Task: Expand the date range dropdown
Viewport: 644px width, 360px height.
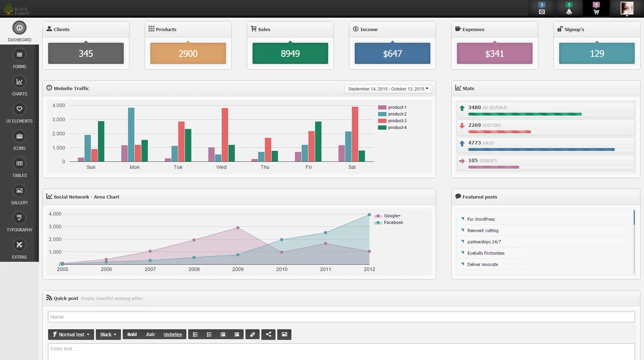Action: [388, 89]
